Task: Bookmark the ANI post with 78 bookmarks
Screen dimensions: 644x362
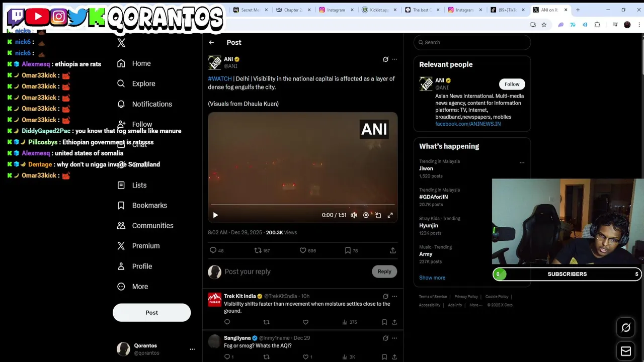Action: tap(351, 250)
